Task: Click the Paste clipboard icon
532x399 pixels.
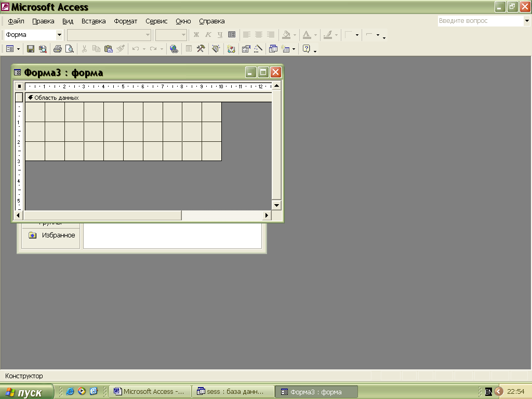Action: (x=108, y=49)
